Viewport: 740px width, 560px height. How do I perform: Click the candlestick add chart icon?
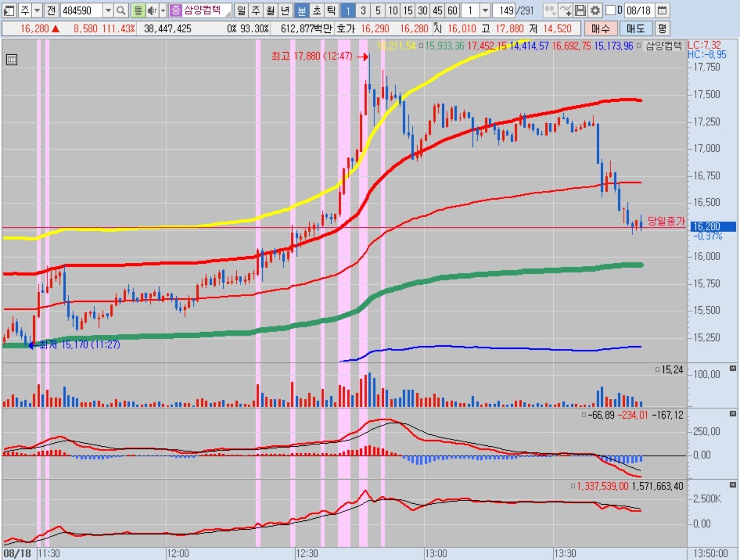coord(550,10)
